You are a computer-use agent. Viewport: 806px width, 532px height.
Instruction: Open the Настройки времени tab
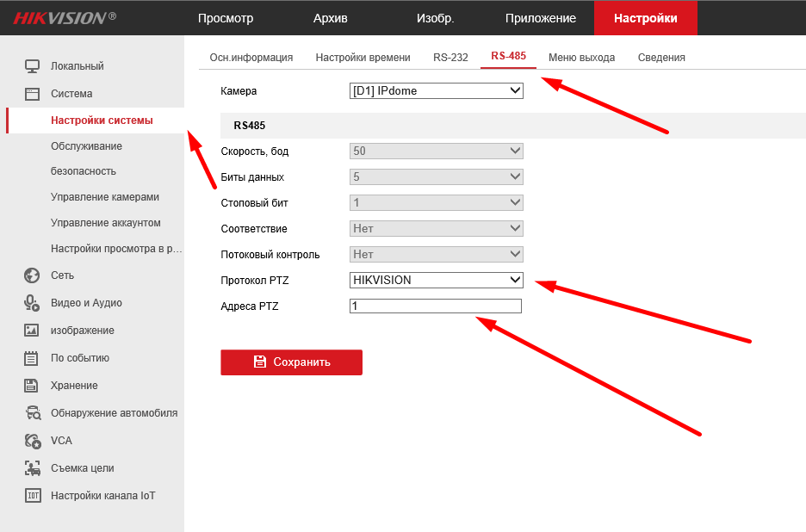coord(363,58)
